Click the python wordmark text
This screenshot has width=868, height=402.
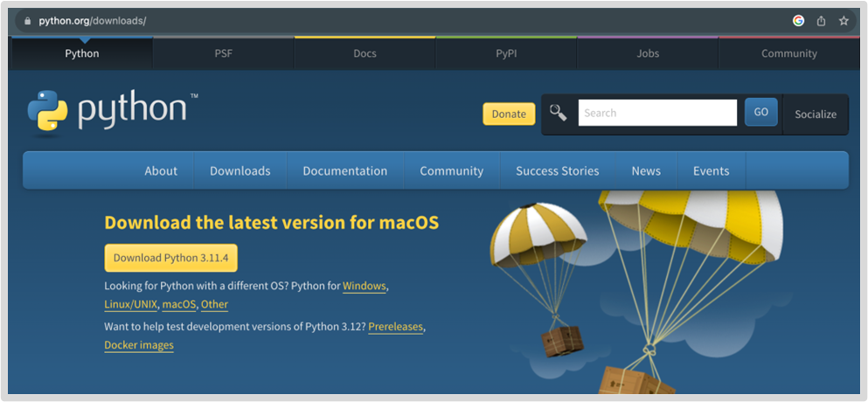point(132,111)
